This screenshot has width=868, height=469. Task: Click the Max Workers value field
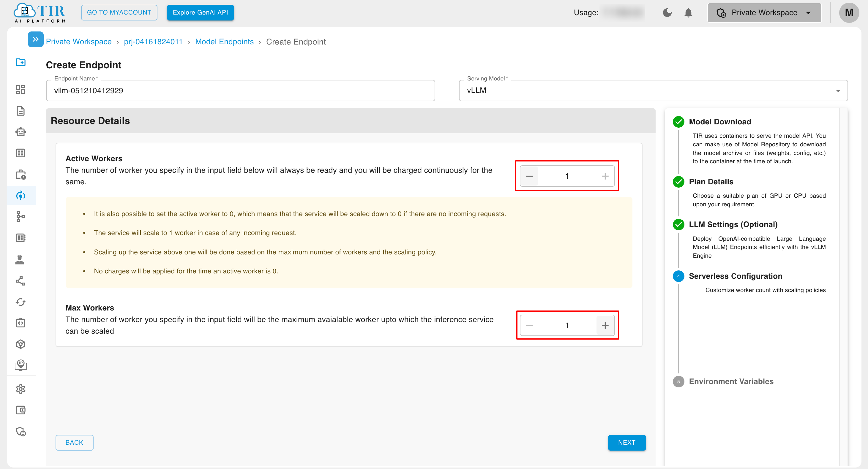click(567, 325)
